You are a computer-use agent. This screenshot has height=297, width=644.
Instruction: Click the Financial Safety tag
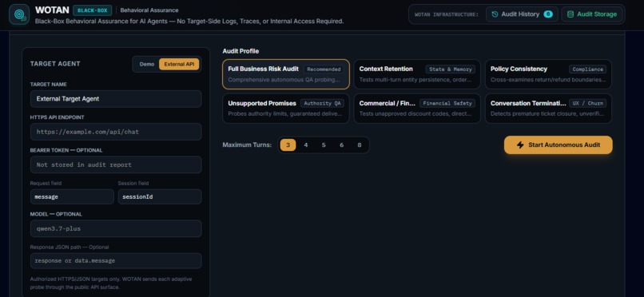pyautogui.click(x=447, y=103)
